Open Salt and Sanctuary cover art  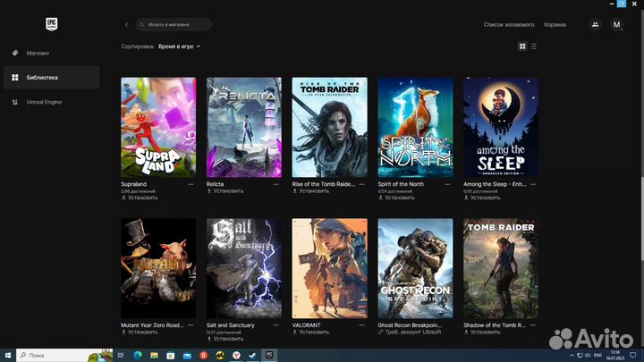pos(244,268)
